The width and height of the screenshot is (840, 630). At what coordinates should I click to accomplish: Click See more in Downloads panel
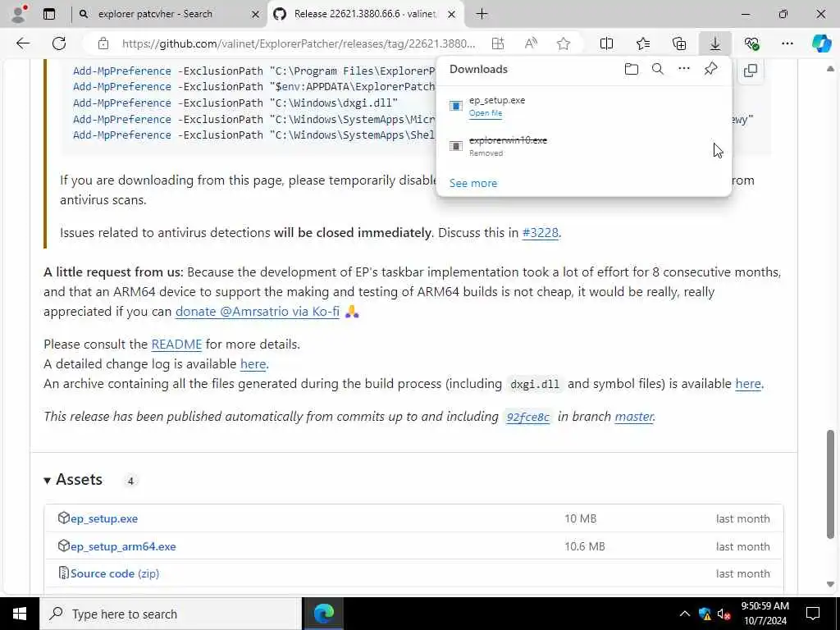click(x=473, y=183)
